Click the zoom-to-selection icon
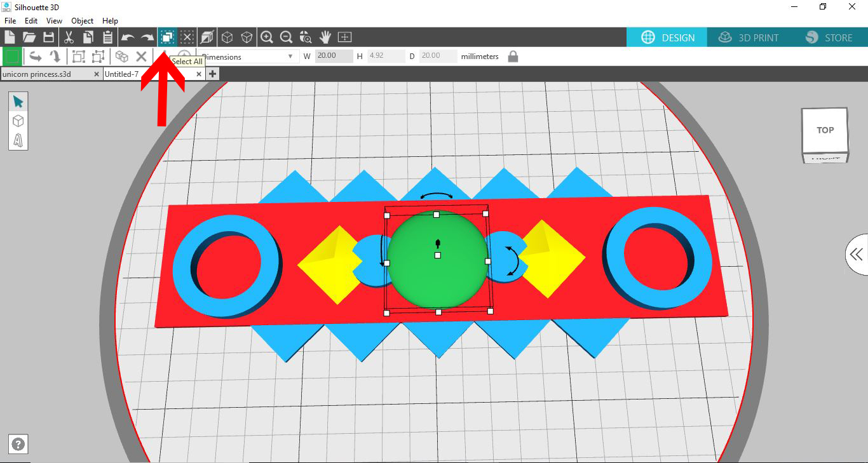 (x=306, y=37)
